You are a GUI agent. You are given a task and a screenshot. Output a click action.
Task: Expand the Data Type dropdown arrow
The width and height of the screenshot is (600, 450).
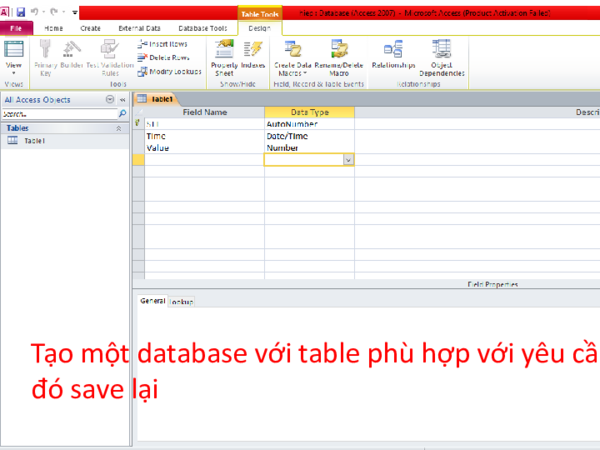pyautogui.click(x=347, y=159)
